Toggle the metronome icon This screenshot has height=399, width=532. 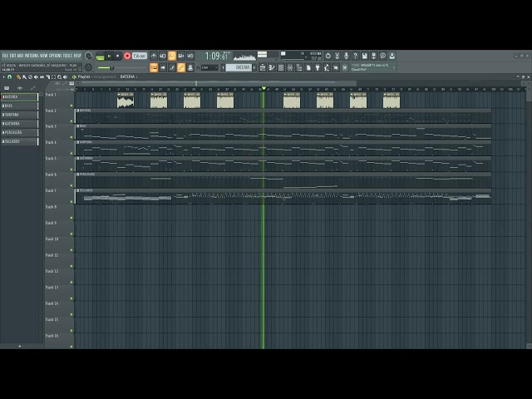pos(154,56)
